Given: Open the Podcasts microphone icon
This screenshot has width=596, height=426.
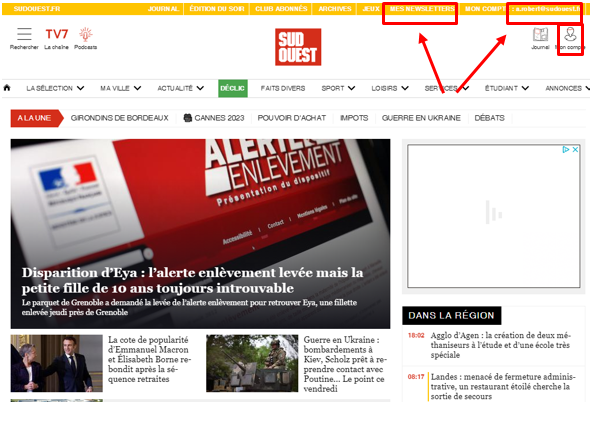Looking at the screenshot, I should click(86, 34).
